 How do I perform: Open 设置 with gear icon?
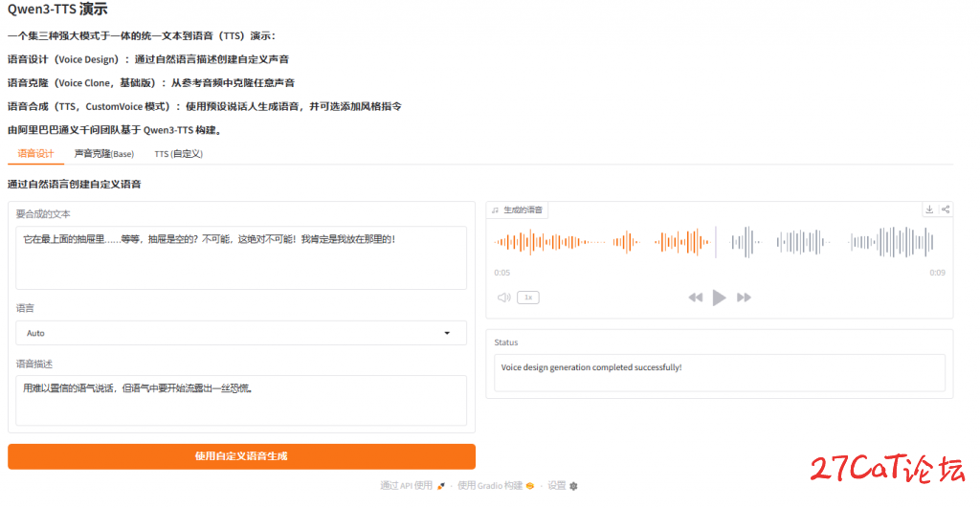[563, 485]
